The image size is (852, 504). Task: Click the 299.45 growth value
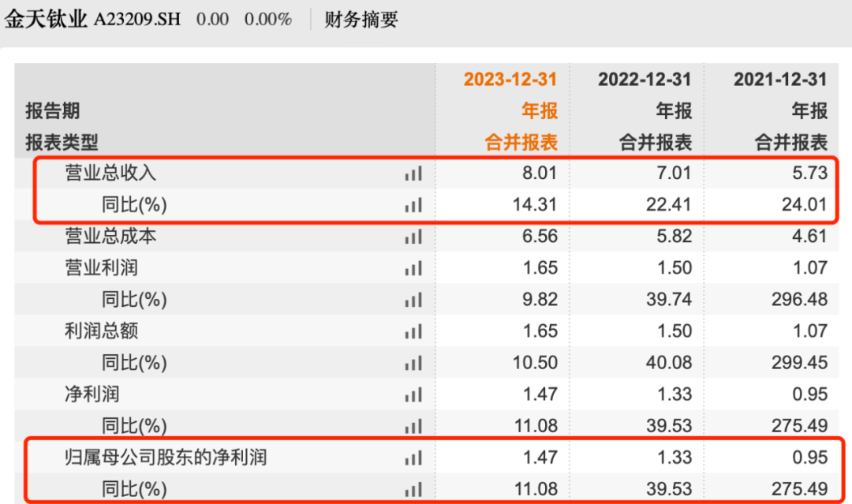(800, 362)
